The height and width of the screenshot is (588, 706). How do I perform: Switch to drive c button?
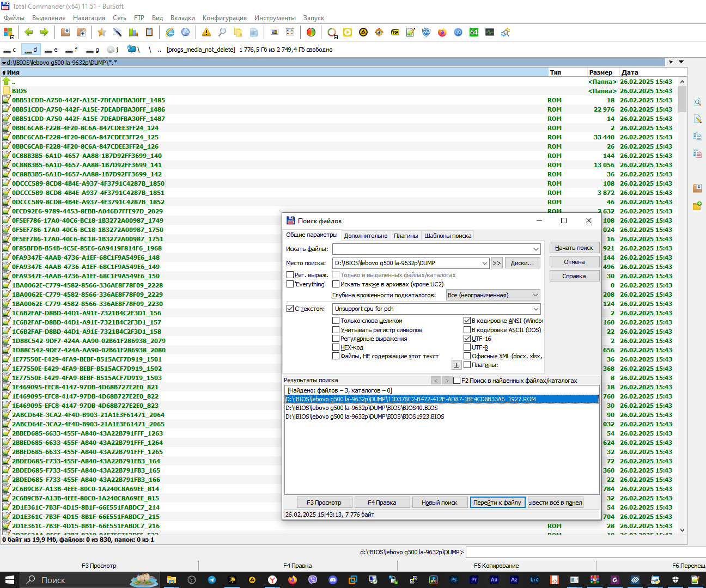point(10,50)
